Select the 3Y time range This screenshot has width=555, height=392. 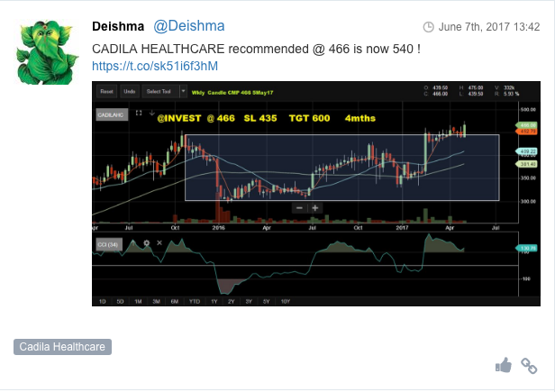(249, 301)
